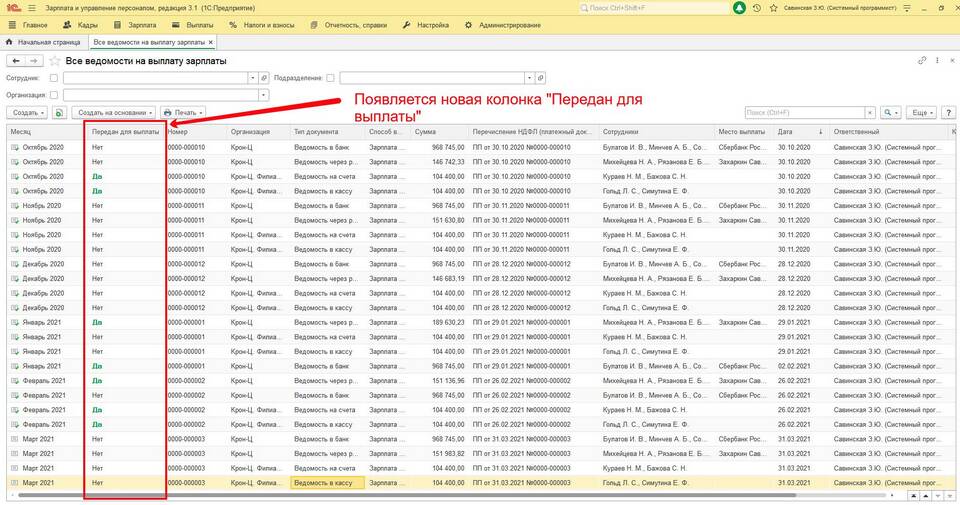Clear the list search field with X
This screenshot has width=960, height=505.
[869, 113]
